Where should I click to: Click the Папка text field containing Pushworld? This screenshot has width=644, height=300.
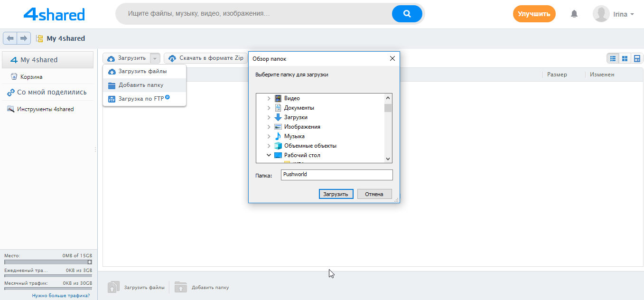[x=336, y=175]
